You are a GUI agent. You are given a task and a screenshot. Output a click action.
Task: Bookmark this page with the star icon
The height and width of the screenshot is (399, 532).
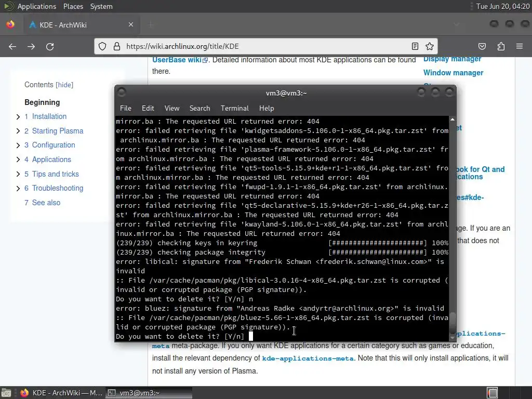430,46
